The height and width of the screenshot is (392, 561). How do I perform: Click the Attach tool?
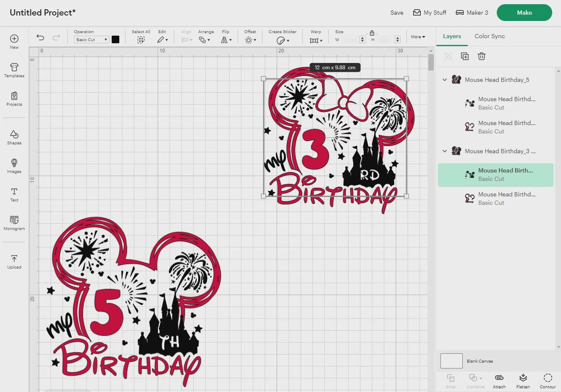click(499, 381)
